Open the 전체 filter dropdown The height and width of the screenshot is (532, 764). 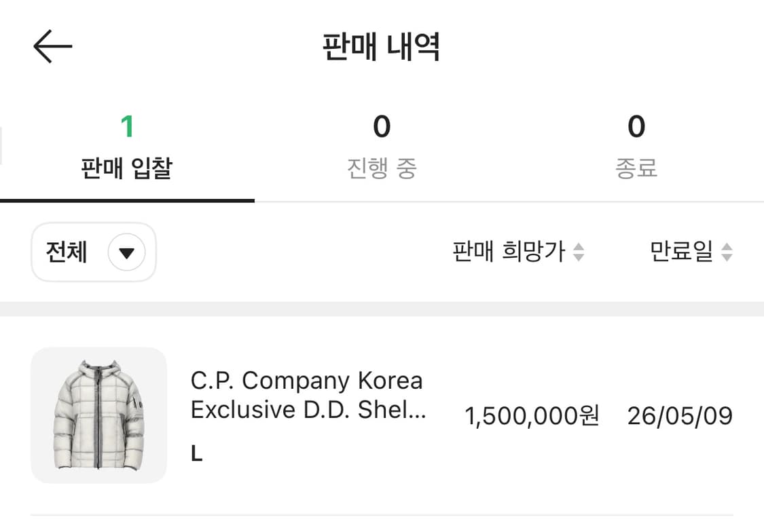(93, 252)
